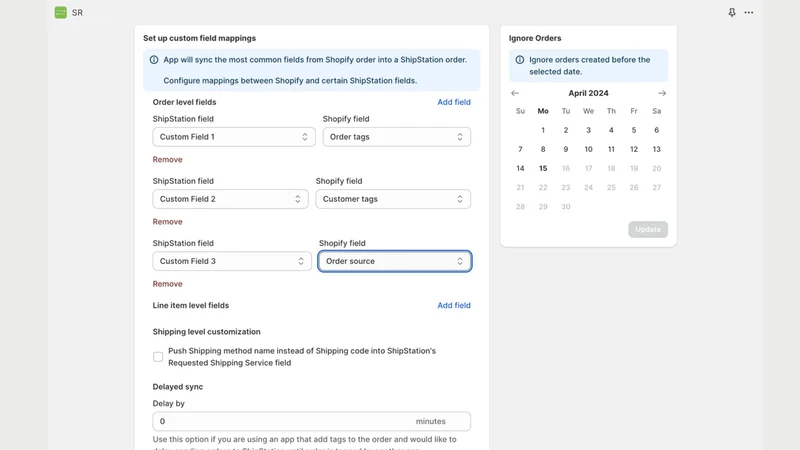The height and width of the screenshot is (450, 800).
Task: Open the Order tags Shopify field dropdown
Action: coord(396,137)
